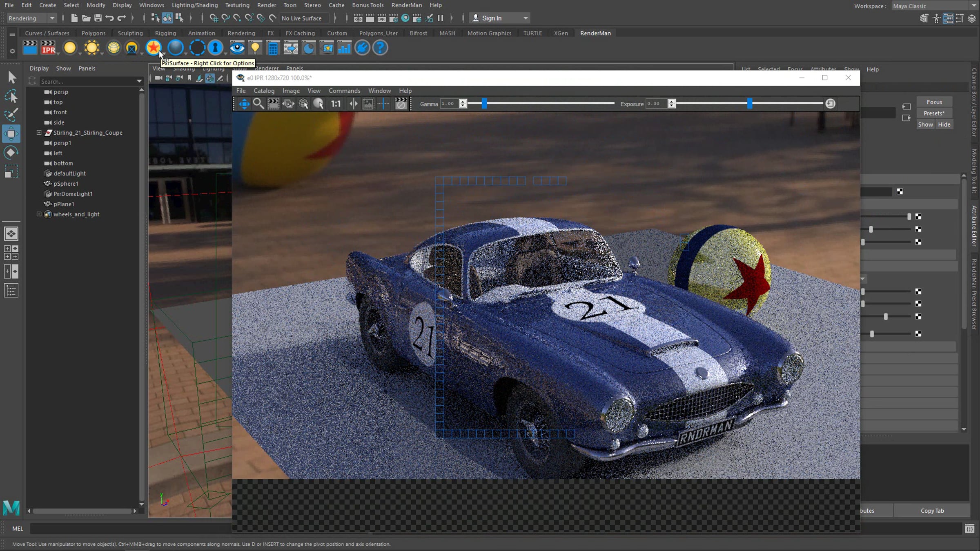Screen dimensions: 980x551
Task: Click the Hide button in Attribute Editor
Action: (944, 124)
